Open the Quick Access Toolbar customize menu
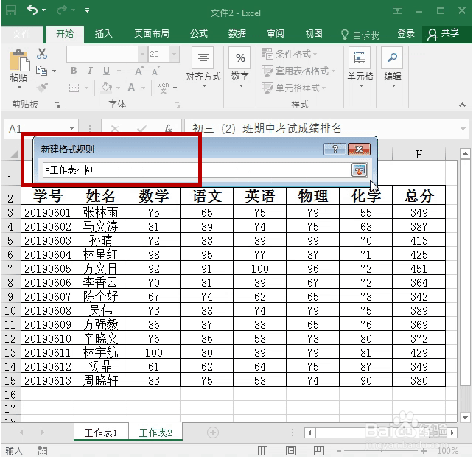 click(x=88, y=10)
